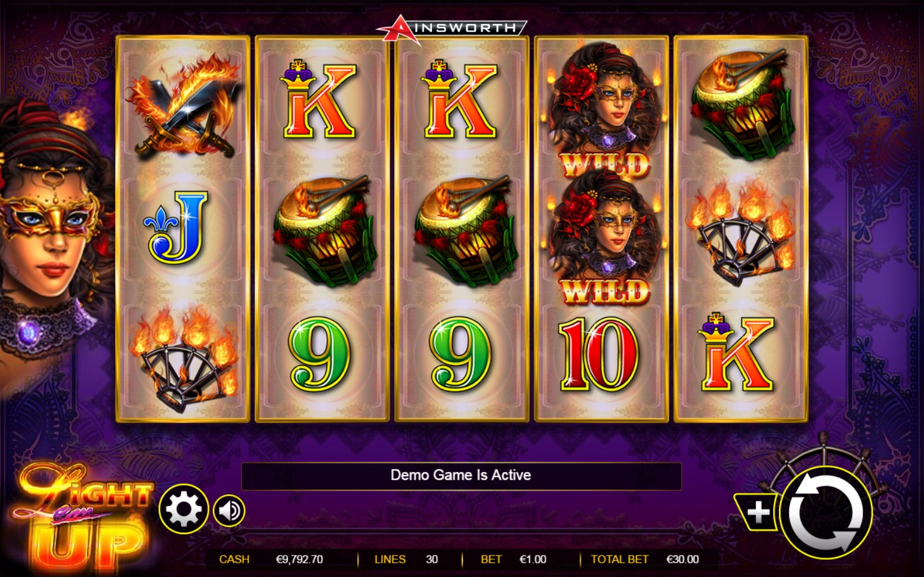
Task: Click the Bet amount €1.00
Action: click(533, 560)
